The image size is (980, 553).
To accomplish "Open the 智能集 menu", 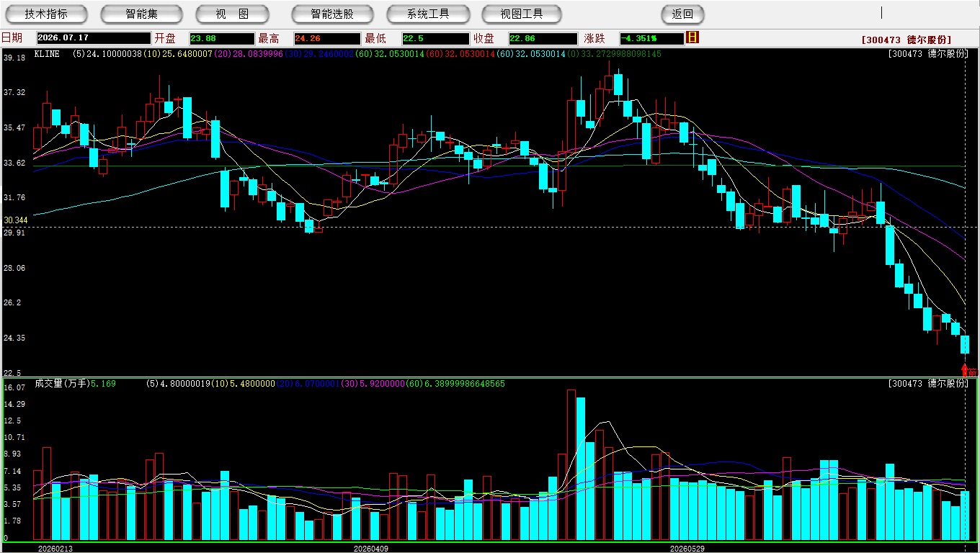I will click(x=141, y=14).
